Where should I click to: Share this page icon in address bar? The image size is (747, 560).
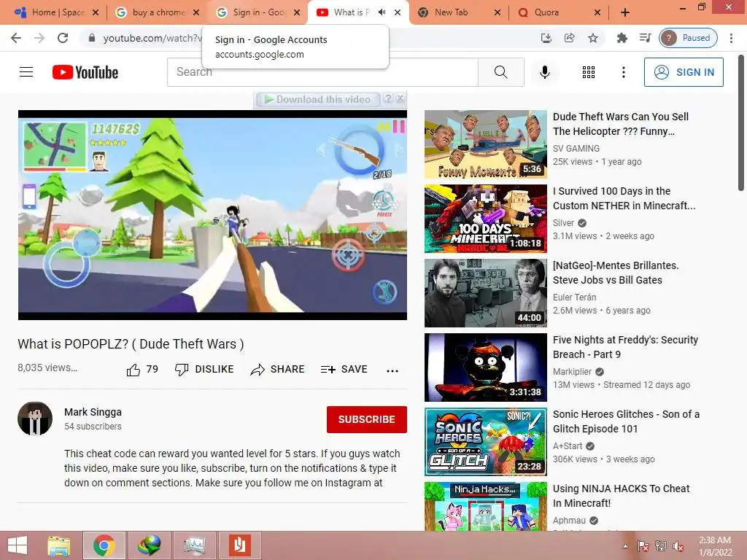(x=569, y=38)
